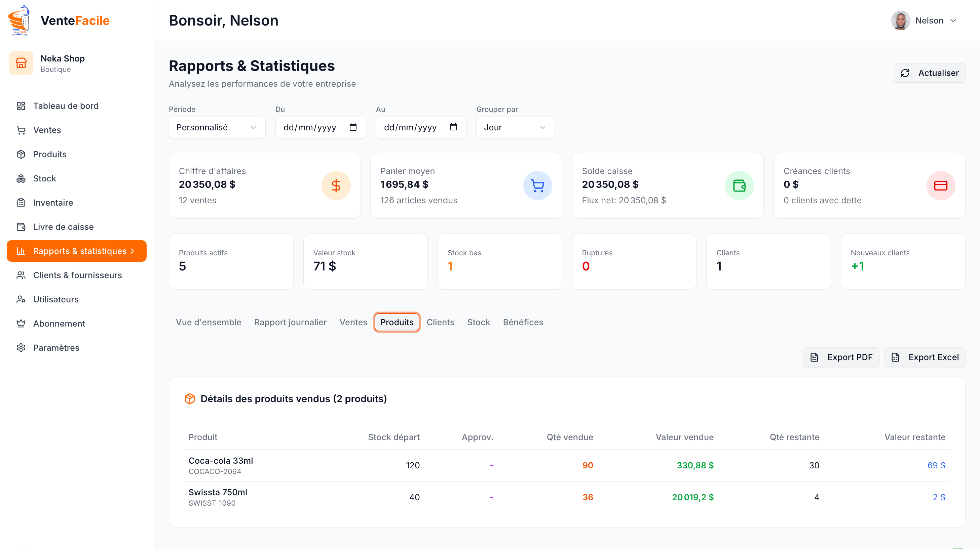Viewport: 980px width, 549px height.
Task: Expand the Période Personnalisé dropdown
Action: pos(217,127)
